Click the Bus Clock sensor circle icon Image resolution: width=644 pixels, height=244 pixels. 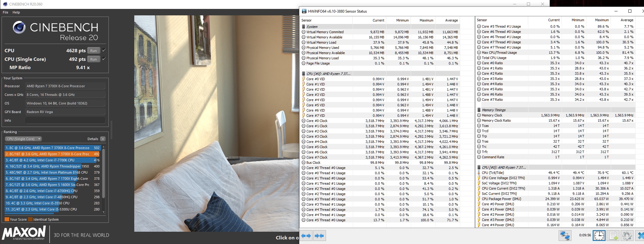coord(304,163)
